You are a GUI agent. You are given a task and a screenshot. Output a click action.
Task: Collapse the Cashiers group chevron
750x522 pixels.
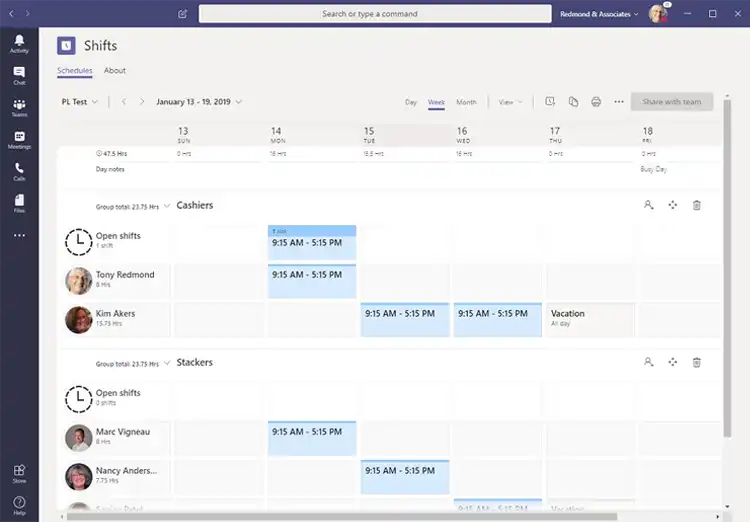coord(167,206)
